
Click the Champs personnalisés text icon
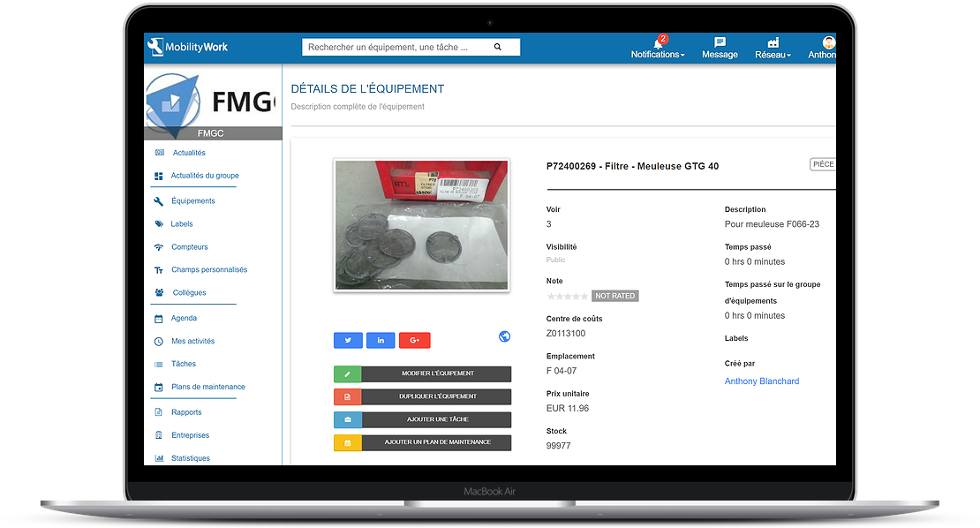[159, 270]
